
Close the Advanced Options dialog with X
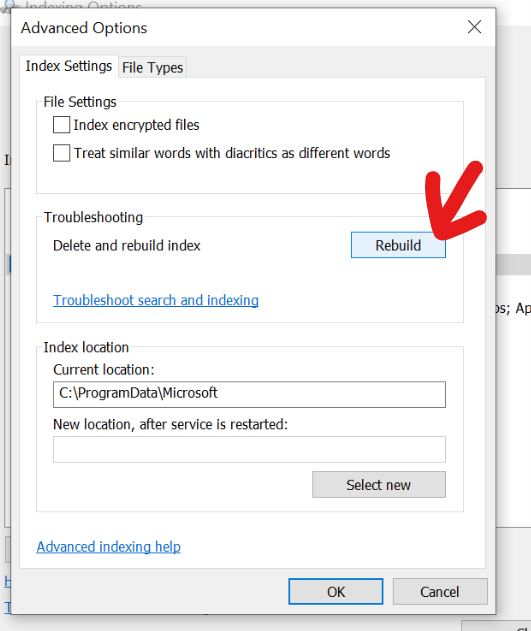[474, 27]
